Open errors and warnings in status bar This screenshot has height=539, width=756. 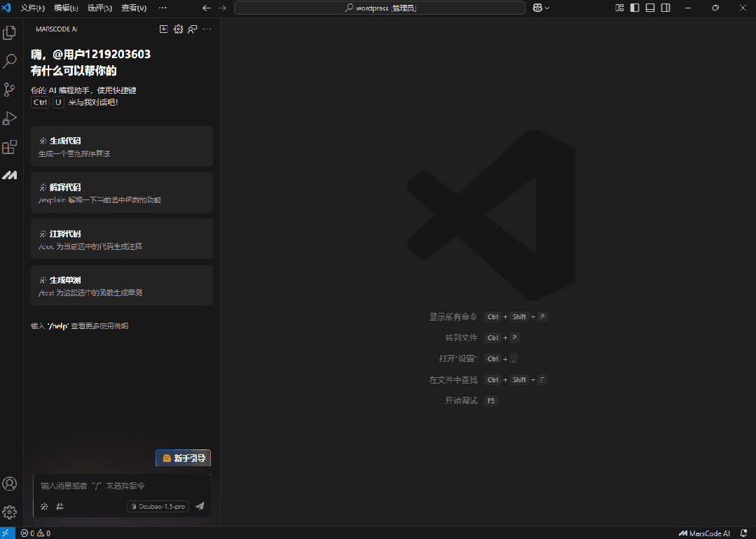click(x=36, y=533)
